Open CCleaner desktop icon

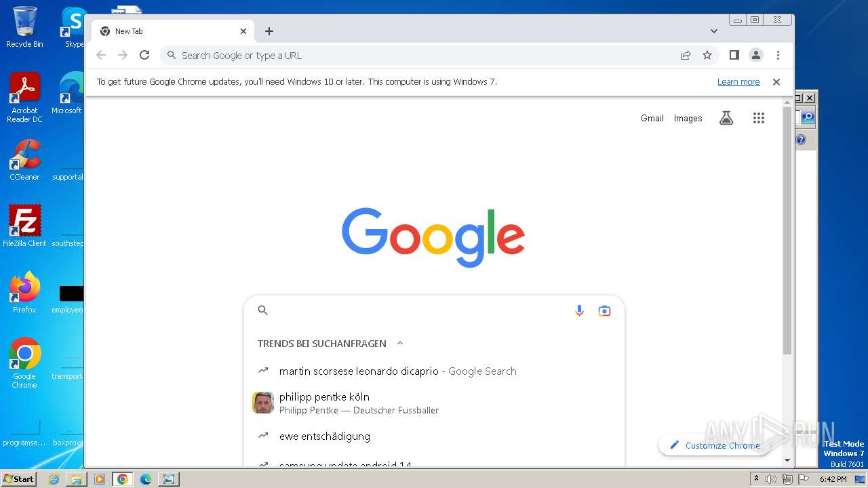click(x=24, y=160)
